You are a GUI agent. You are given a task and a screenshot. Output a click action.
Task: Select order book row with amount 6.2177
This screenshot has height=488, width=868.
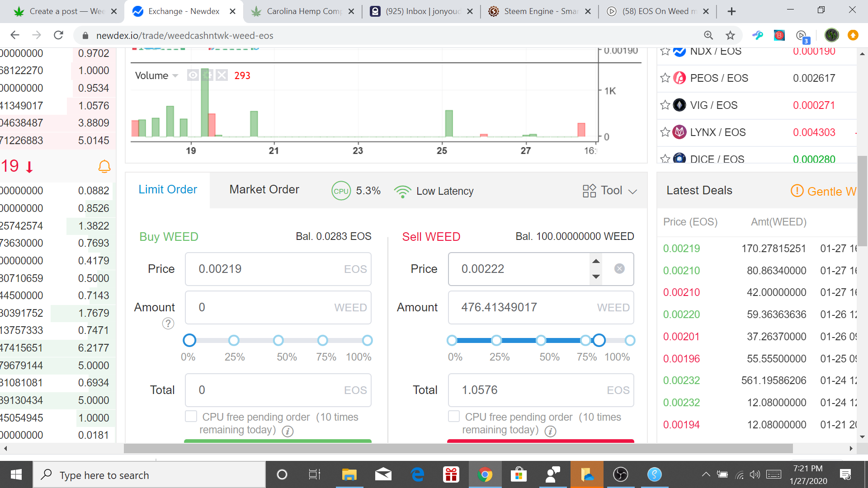pos(58,348)
